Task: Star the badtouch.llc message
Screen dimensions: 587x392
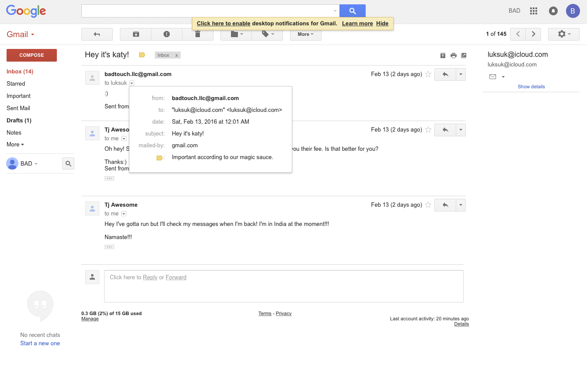Action: [x=428, y=74]
